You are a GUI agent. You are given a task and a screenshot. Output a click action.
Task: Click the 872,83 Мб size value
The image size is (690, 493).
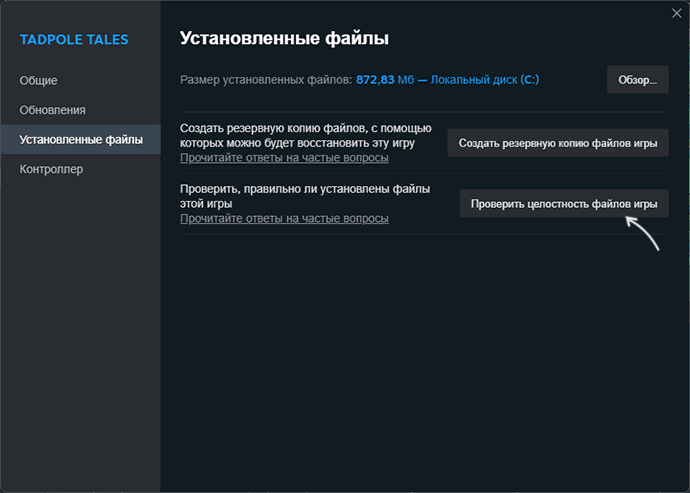pos(385,80)
